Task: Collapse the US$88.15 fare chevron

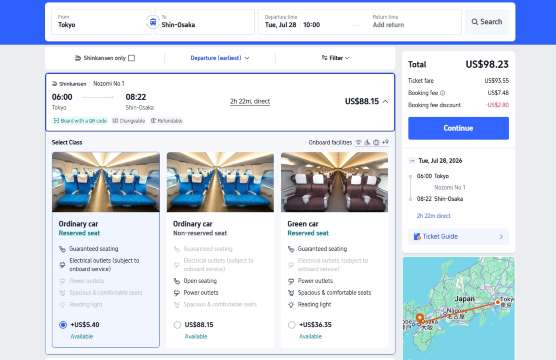Action: coord(385,101)
